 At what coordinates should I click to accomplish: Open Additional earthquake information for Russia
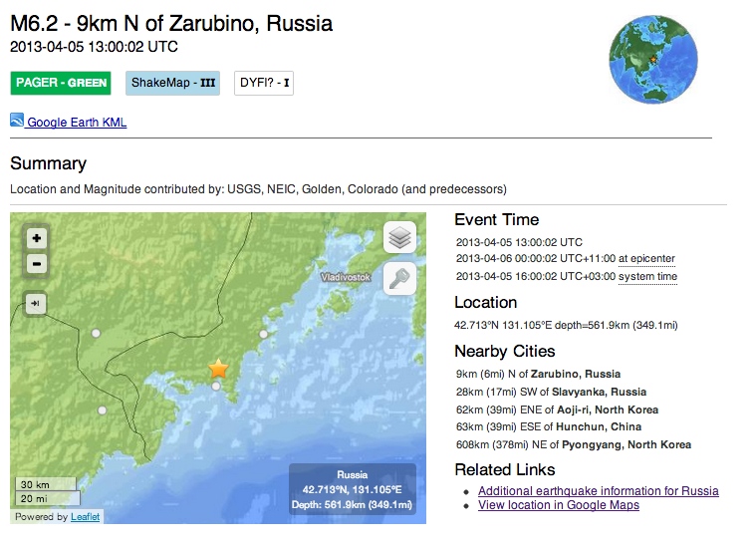[598, 491]
